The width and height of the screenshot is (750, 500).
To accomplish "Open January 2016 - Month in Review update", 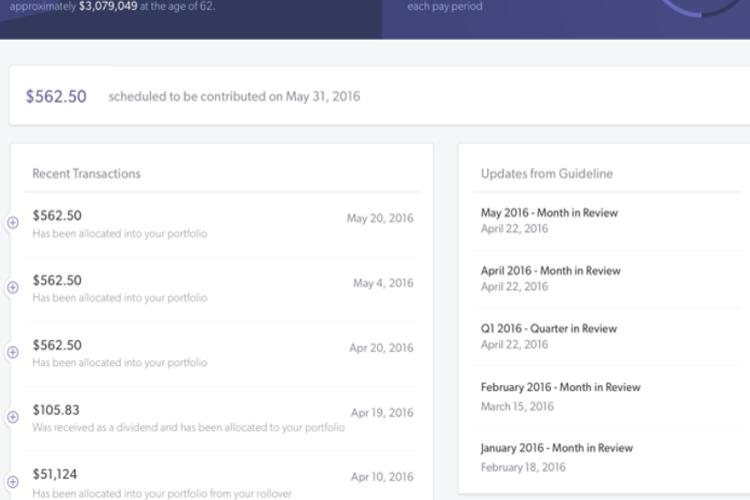I will point(557,448).
